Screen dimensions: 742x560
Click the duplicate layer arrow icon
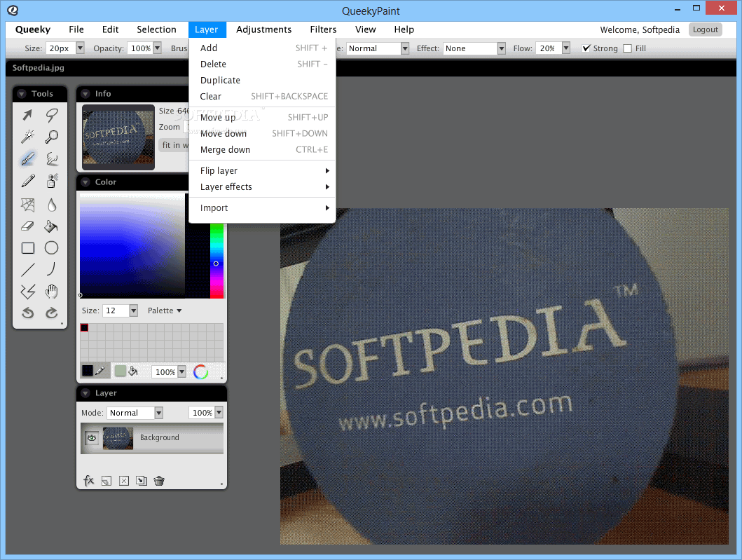pyautogui.click(x=142, y=481)
